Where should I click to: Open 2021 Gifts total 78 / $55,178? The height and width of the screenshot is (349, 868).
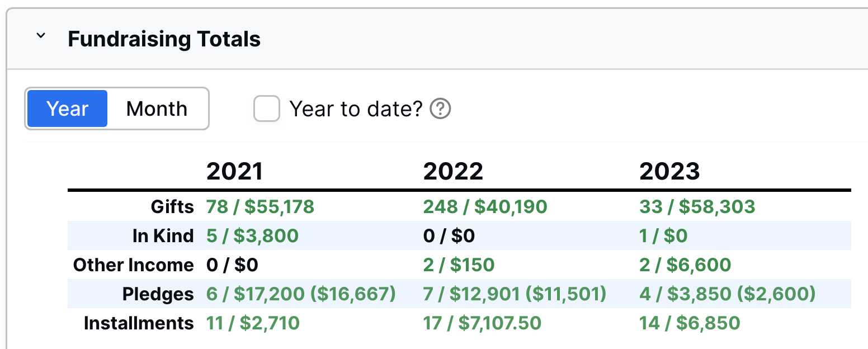260,207
